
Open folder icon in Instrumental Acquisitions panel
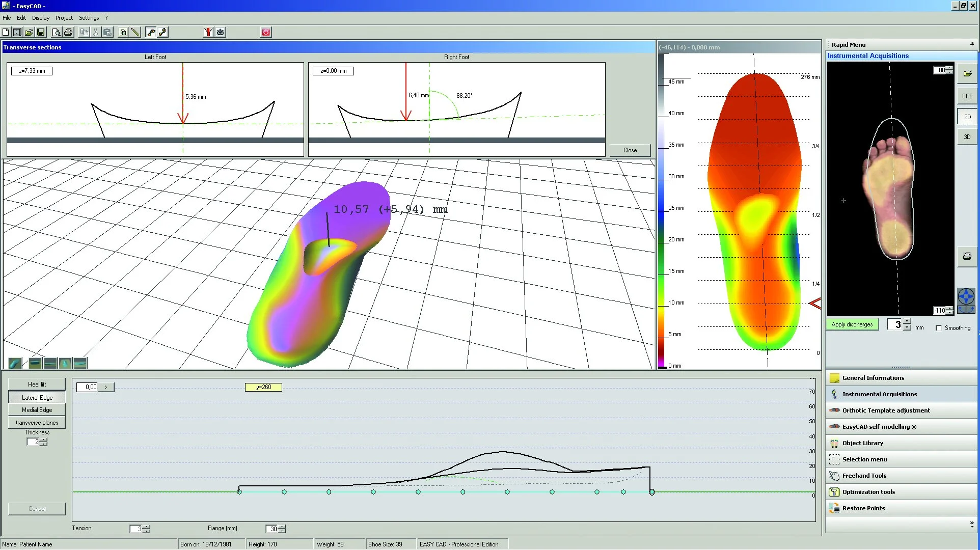967,73
